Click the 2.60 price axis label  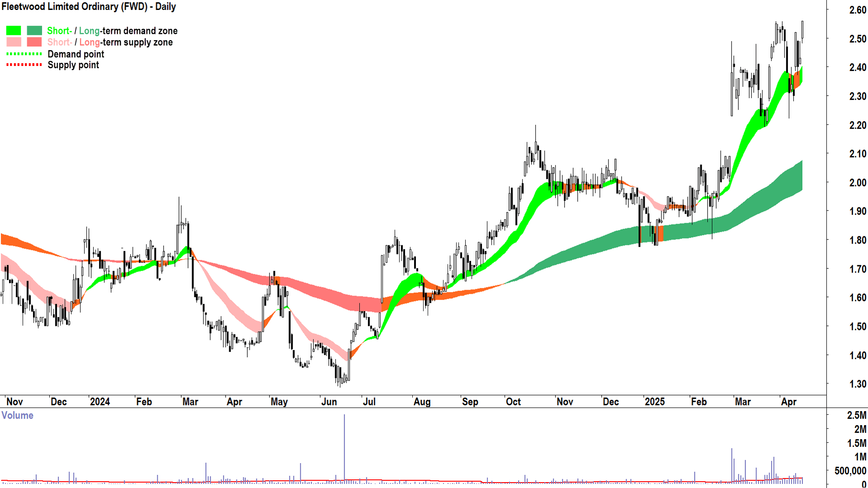(x=858, y=10)
